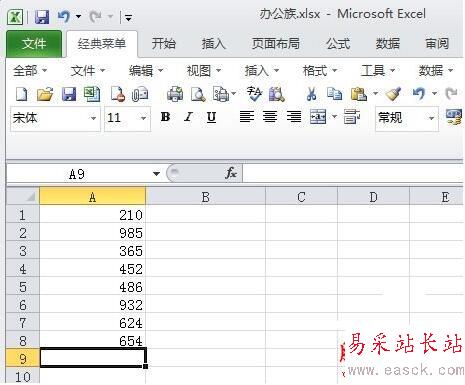The height and width of the screenshot is (385, 465).
Task: Select column B header
Action: click(x=206, y=197)
